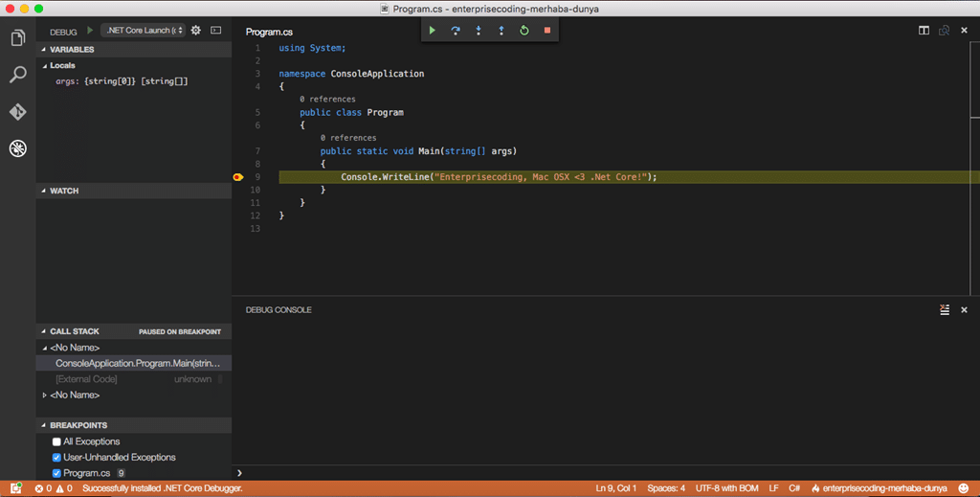Select the Program.cs editor tab
980x497 pixels.
point(269,32)
